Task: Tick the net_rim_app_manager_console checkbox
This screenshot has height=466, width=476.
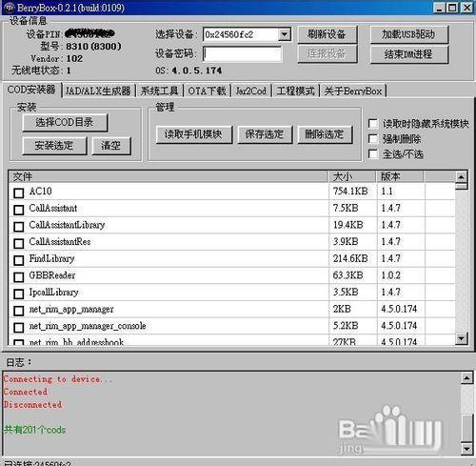Action: pyautogui.click(x=19, y=328)
